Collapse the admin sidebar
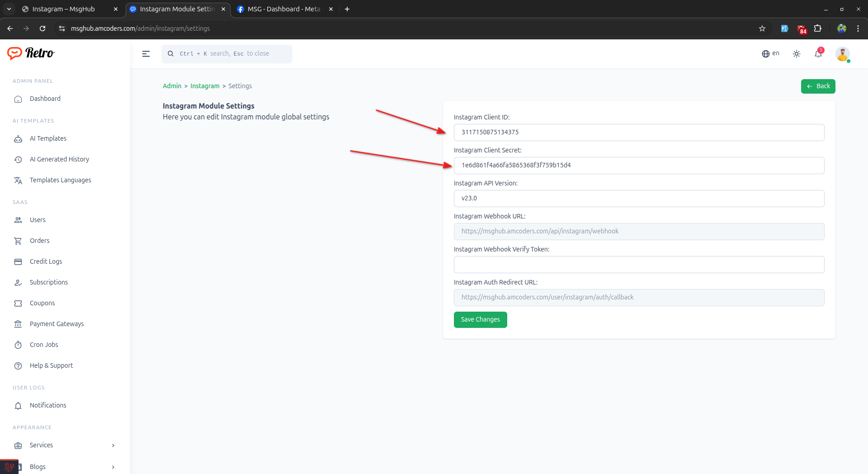 coord(146,53)
